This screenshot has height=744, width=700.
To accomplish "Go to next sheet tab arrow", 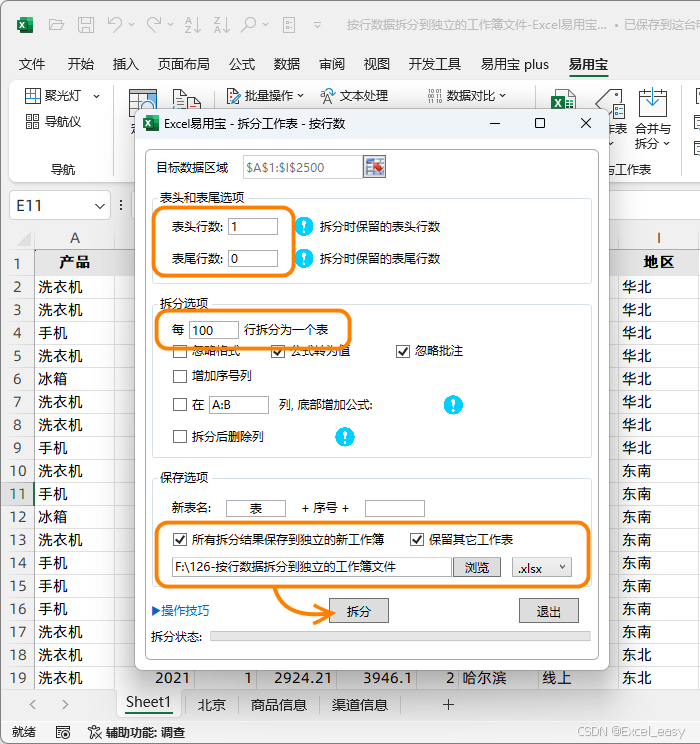I will click(65, 705).
